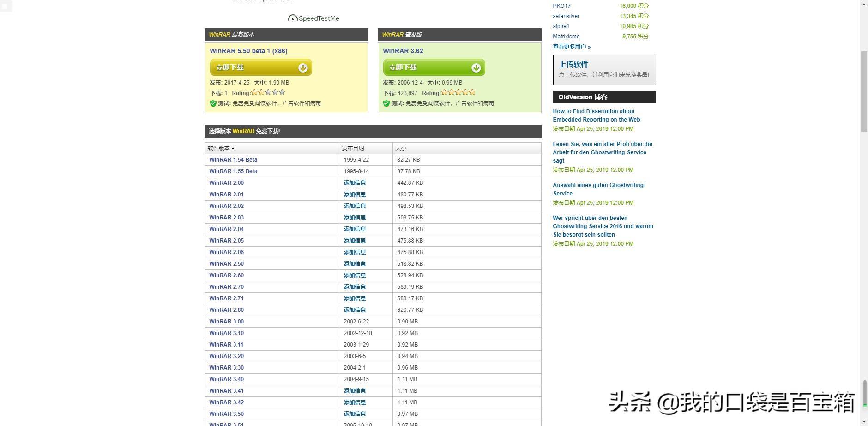
Task: Open WinRAR 3.30 version link
Action: [x=226, y=368]
